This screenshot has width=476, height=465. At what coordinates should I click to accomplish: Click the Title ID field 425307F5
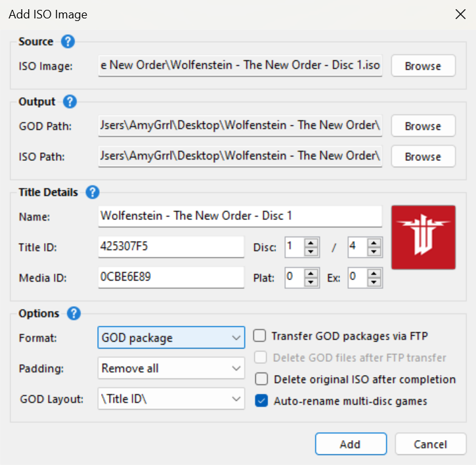tap(171, 247)
